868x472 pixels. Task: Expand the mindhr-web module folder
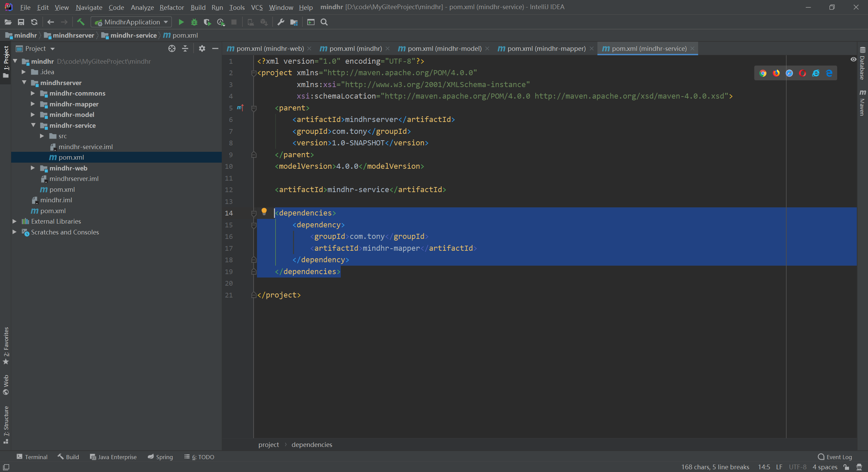tap(33, 168)
